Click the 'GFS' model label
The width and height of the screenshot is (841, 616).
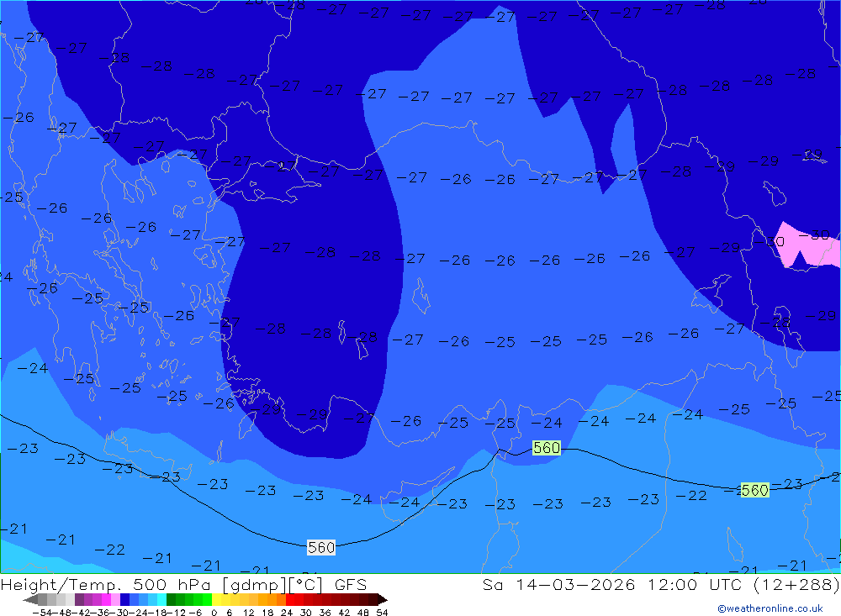click(x=351, y=584)
